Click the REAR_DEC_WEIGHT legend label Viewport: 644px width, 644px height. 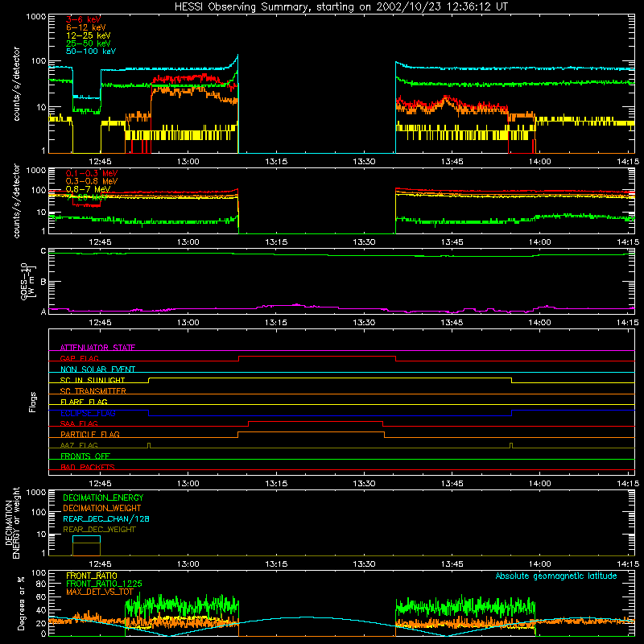[99, 530]
